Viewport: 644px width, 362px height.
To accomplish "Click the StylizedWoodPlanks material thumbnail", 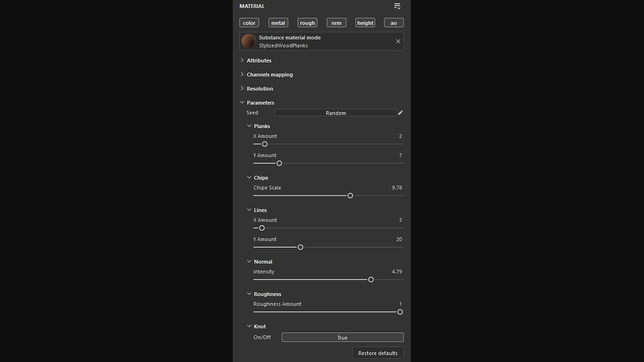I will point(249,41).
